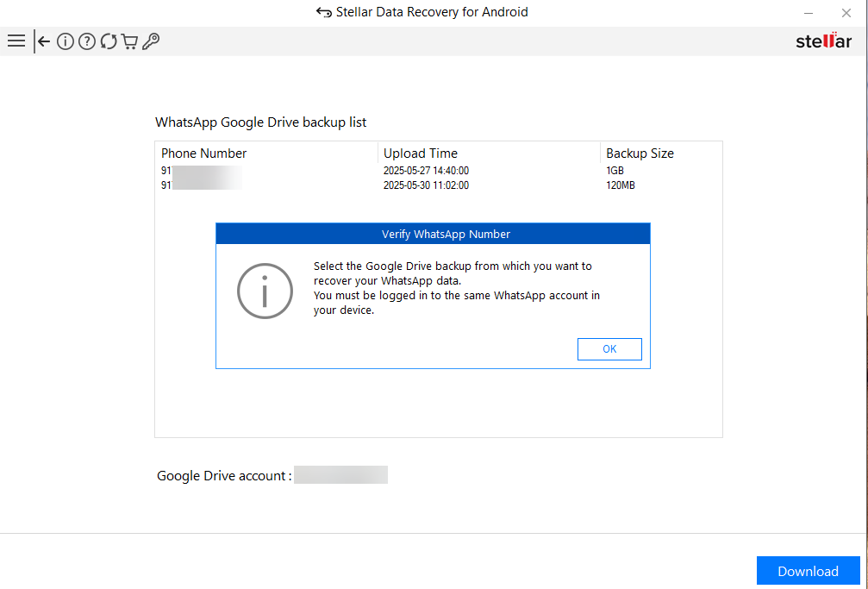Click the Stellar logo
The width and height of the screenshot is (868, 589).
(823, 41)
